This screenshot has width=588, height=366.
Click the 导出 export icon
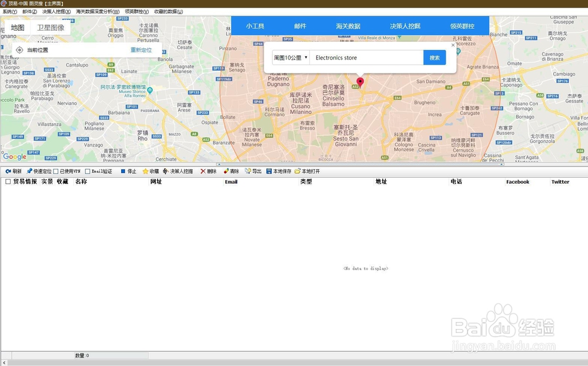click(248, 171)
